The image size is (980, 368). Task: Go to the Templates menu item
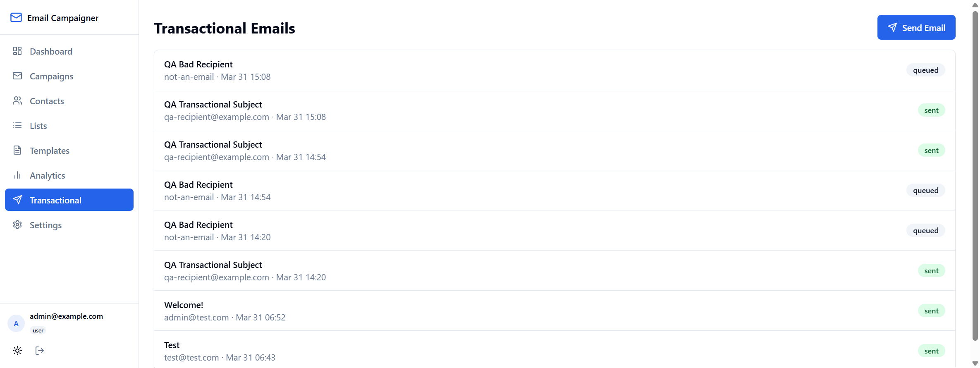pos(69,150)
